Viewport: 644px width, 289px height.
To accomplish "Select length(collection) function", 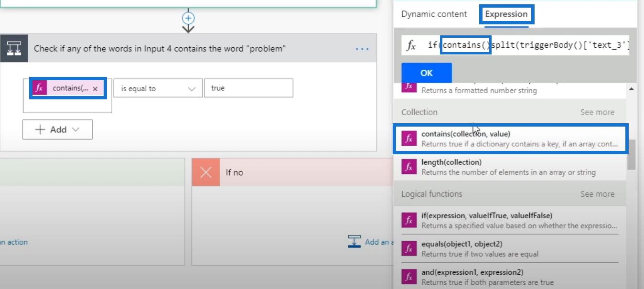I will click(x=510, y=167).
